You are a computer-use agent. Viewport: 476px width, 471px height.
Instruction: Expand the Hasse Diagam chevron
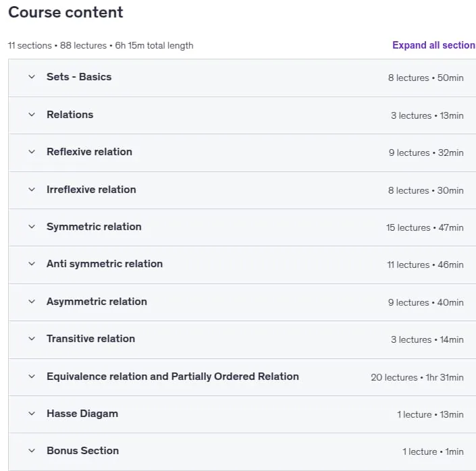click(32, 414)
